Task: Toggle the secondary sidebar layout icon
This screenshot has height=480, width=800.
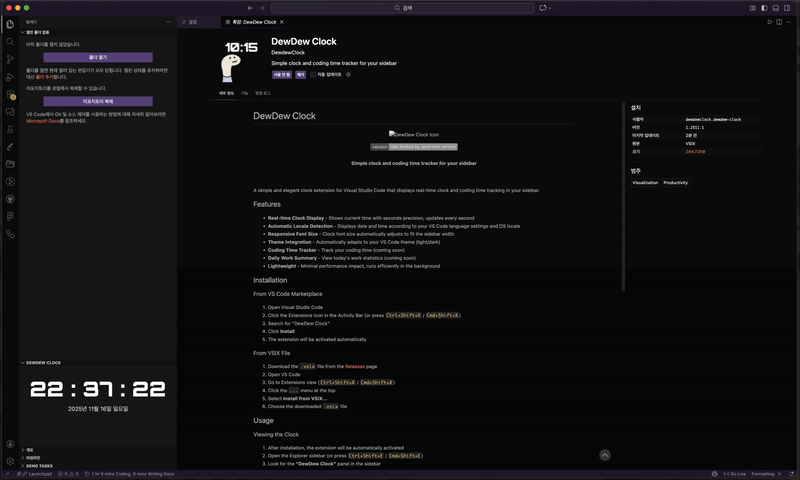Action: [x=787, y=8]
